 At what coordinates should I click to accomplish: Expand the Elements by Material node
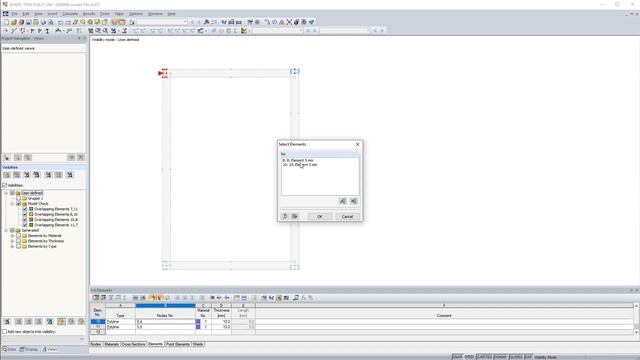coord(12,236)
